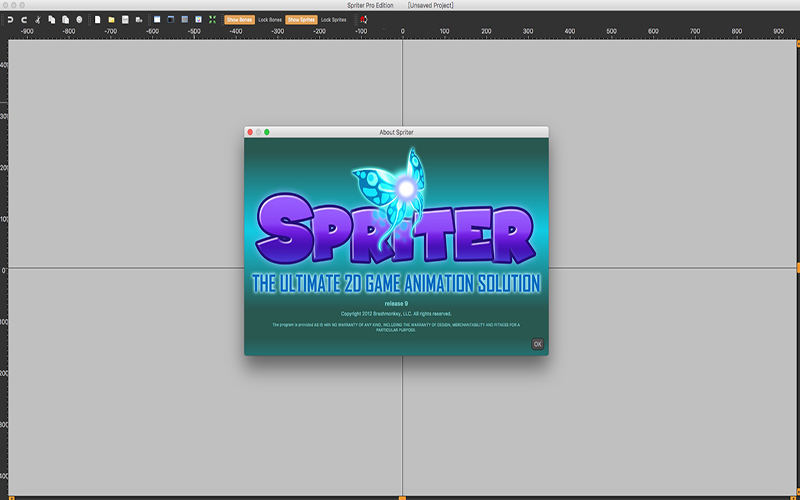Click the round delete icon after Paste
Image resolution: width=800 pixels, height=500 pixels.
(x=79, y=20)
